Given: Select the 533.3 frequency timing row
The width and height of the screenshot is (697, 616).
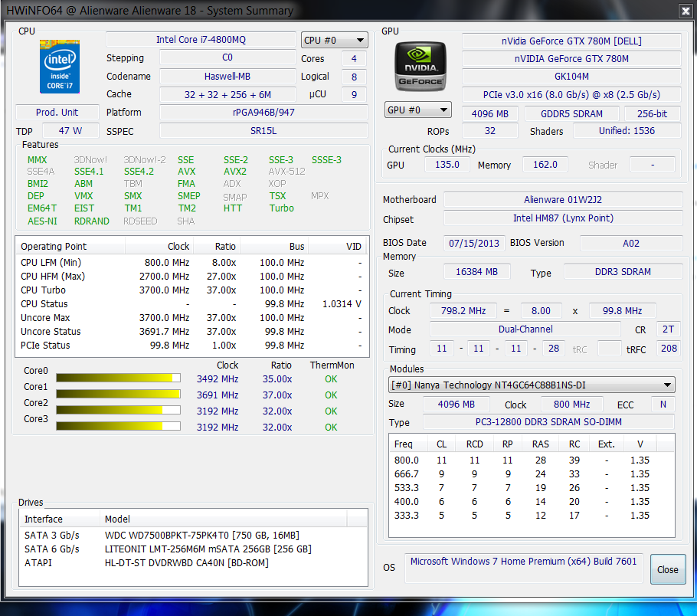Looking at the screenshot, I should pyautogui.click(x=532, y=487).
